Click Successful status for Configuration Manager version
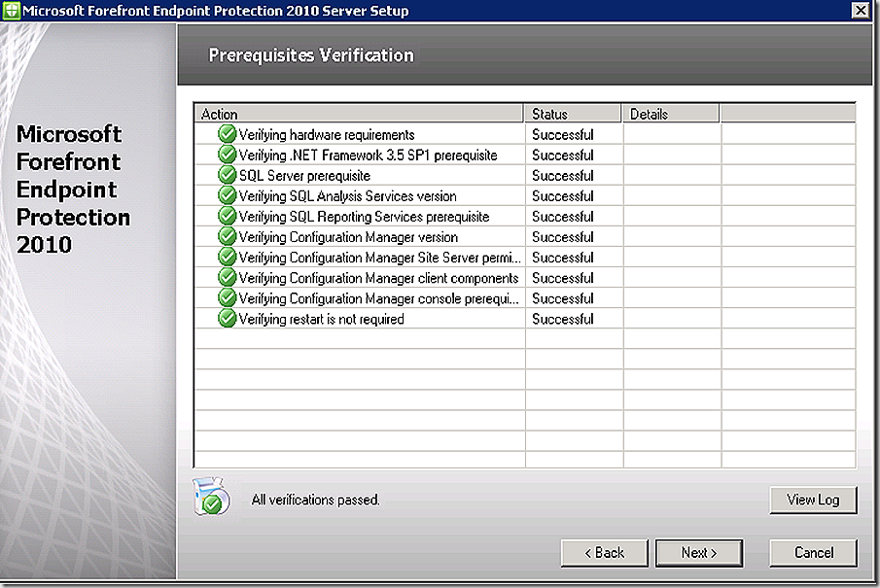Screen dimensions: 880x588 (562, 237)
